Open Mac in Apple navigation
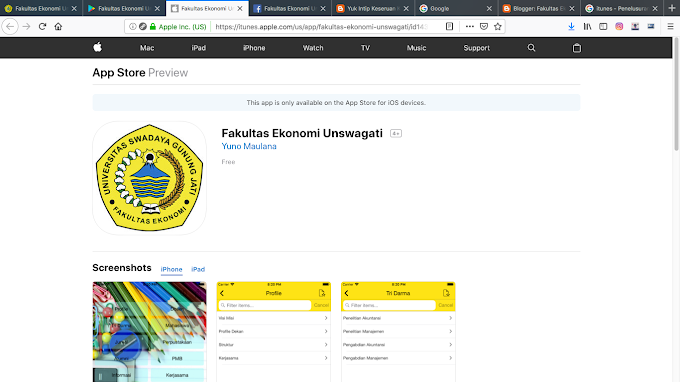This screenshot has width=680, height=382. tap(147, 48)
